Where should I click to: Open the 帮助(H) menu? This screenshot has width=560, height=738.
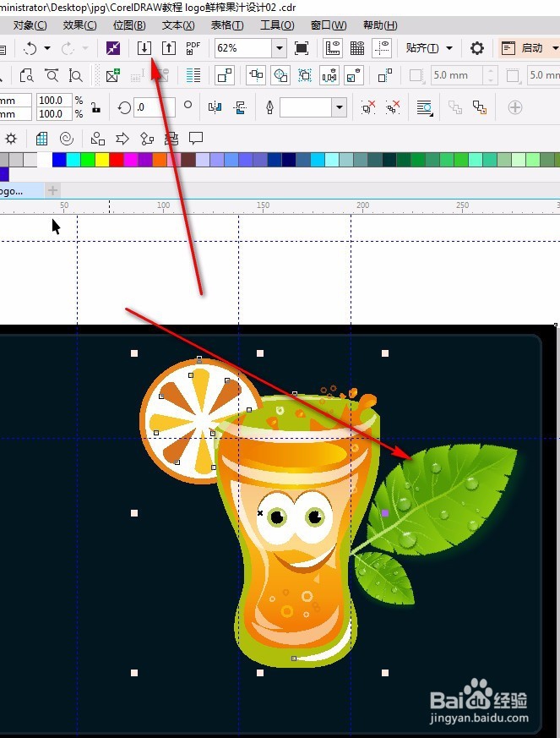tap(380, 25)
